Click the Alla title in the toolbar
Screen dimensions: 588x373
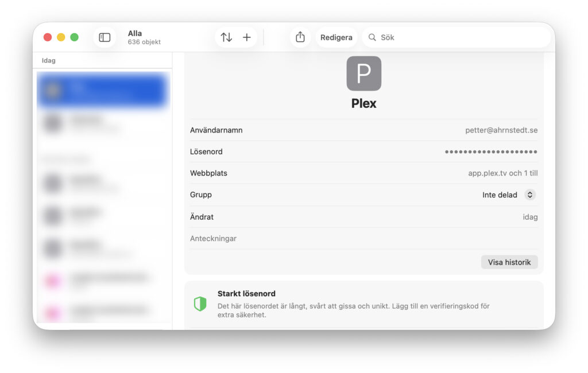point(135,33)
